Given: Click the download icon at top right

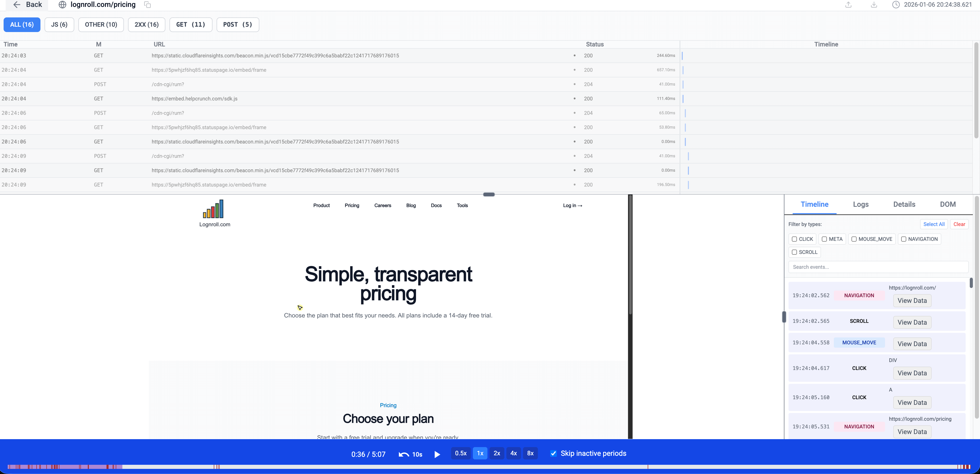Looking at the screenshot, I should pos(874,5).
